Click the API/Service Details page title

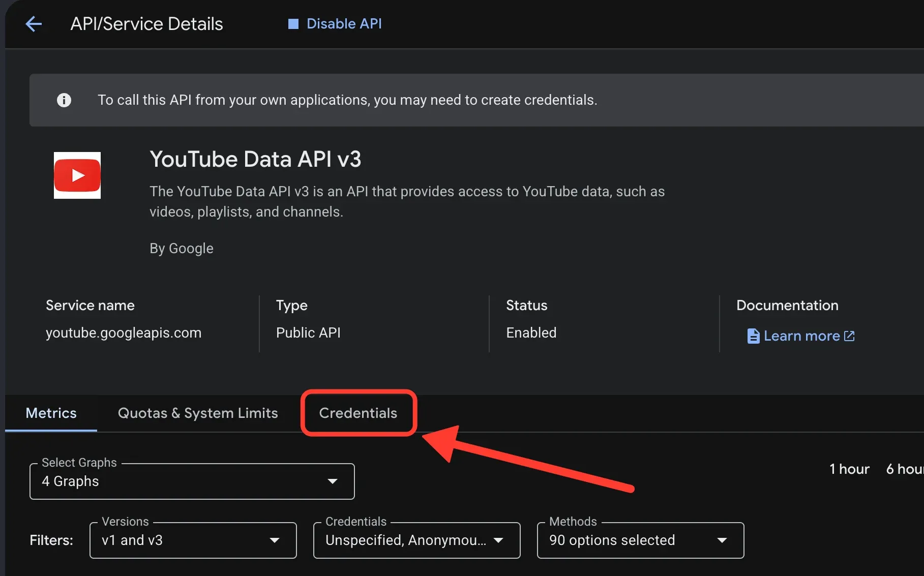(146, 24)
